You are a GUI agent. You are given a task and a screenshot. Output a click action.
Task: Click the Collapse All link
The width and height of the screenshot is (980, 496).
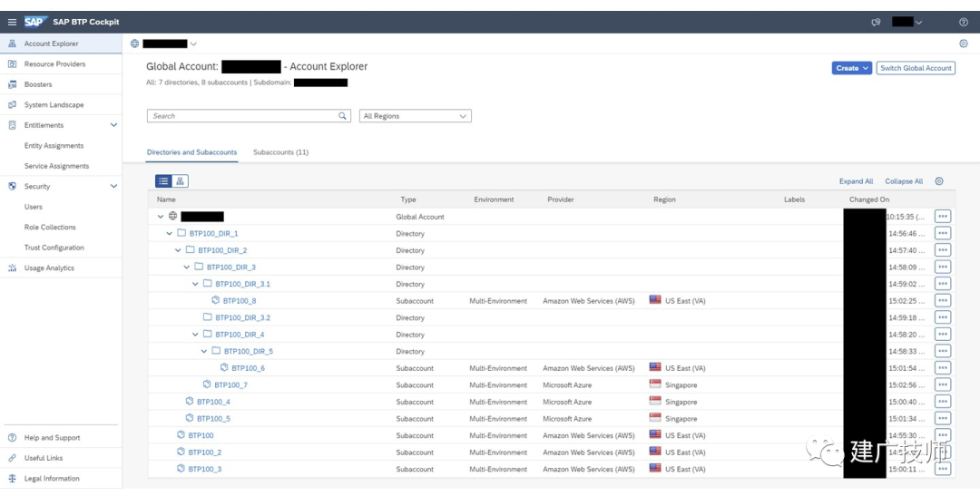pos(904,181)
